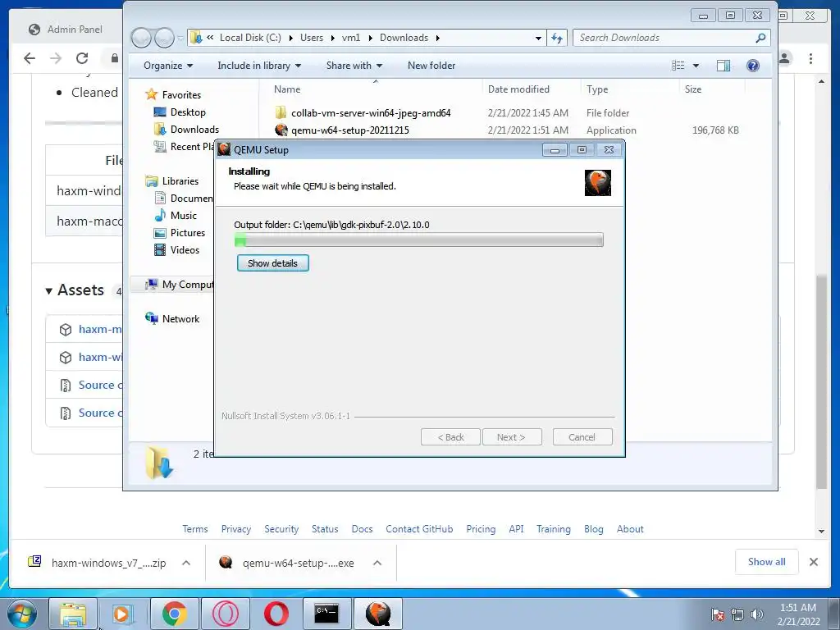The image size is (840, 630).
Task: Select Downloads in the navigation pane
Action: tap(194, 129)
